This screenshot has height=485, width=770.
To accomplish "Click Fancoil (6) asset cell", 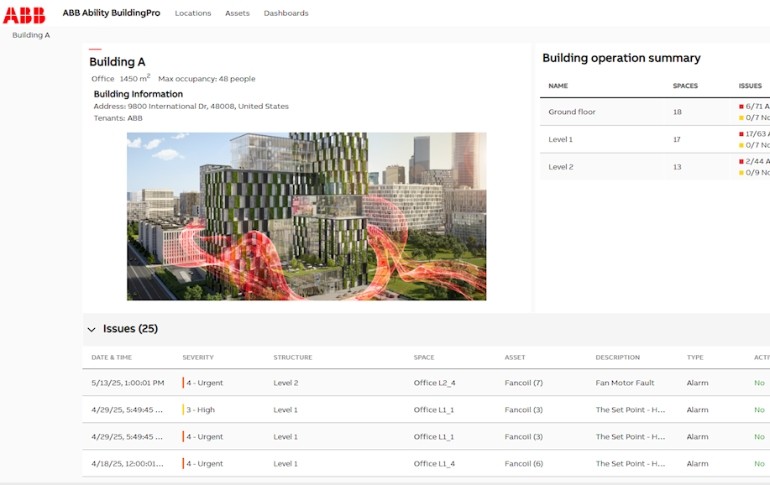I will point(523,464).
